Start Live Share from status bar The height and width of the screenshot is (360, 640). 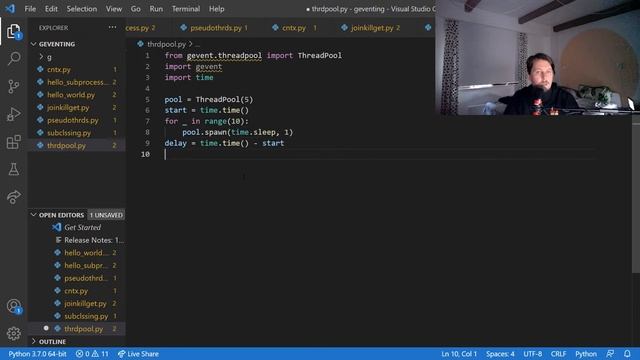tap(138, 354)
